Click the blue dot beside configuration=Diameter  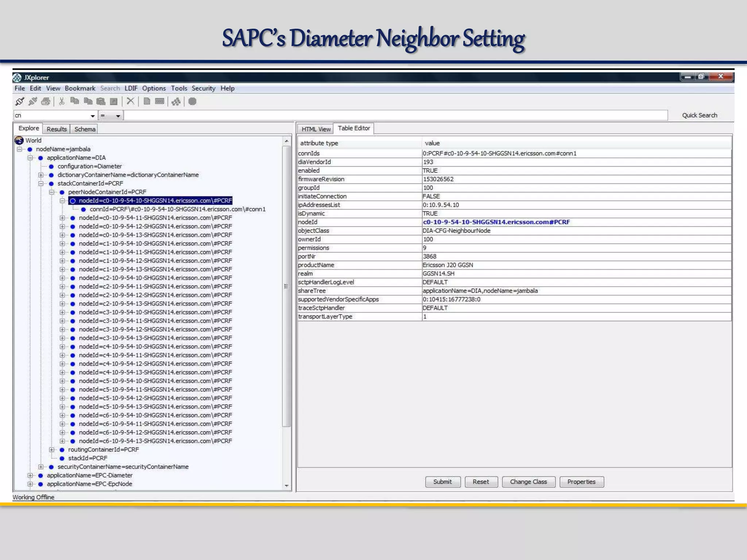tap(51, 166)
